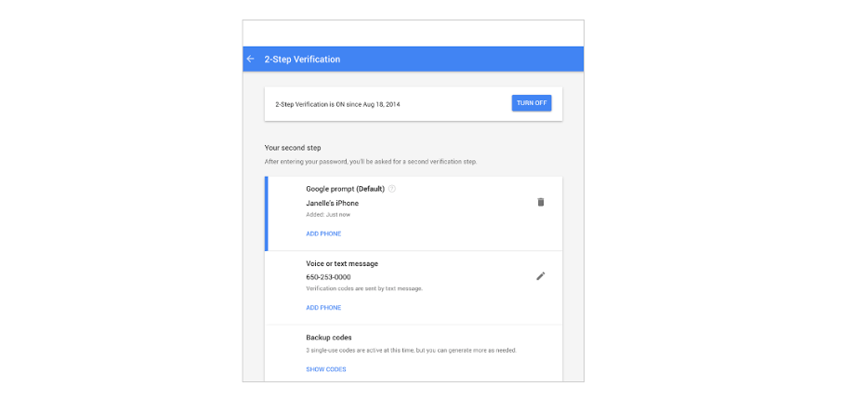Click the Voice or text message heading

[342, 264]
